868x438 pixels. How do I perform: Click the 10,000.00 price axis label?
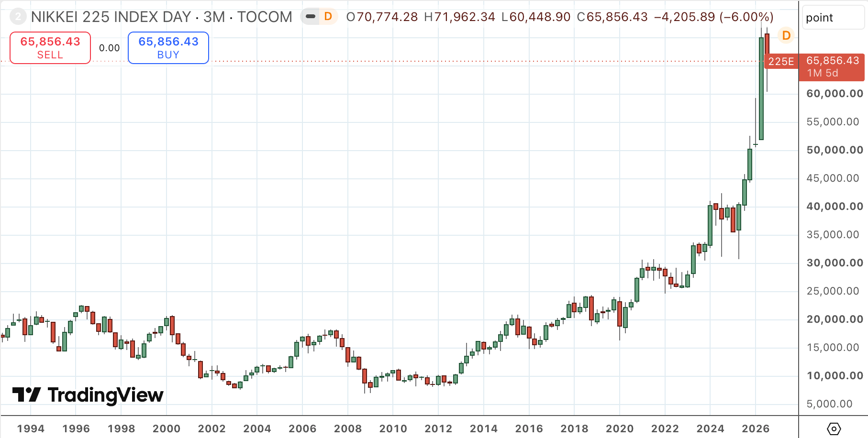click(x=835, y=376)
